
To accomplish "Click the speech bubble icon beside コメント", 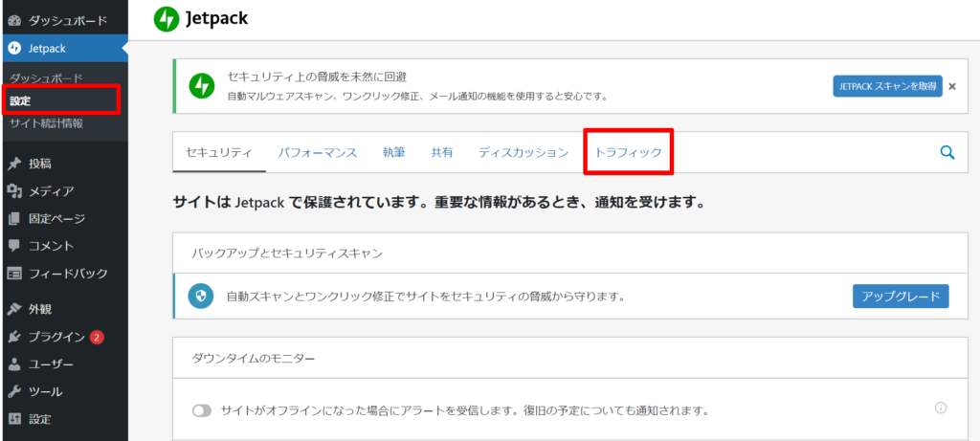I will point(14,246).
